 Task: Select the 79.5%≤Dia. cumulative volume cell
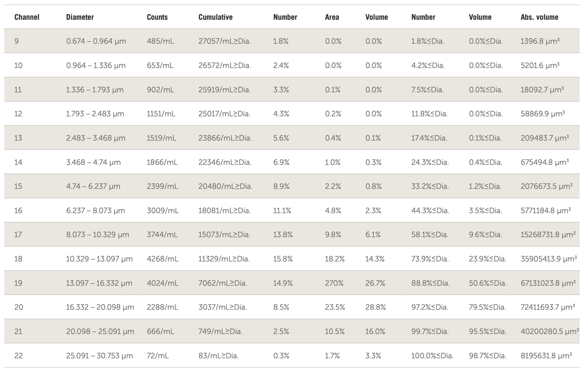487,307
